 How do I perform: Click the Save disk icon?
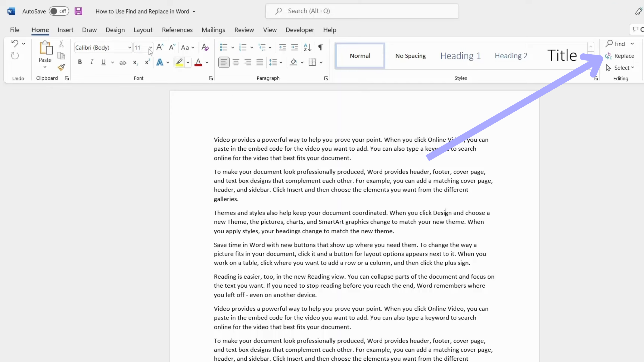78,11
